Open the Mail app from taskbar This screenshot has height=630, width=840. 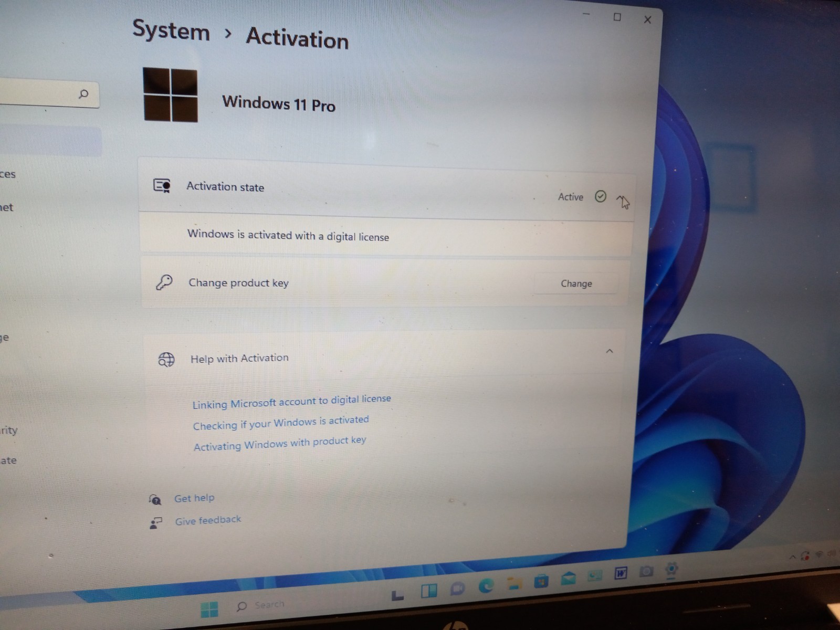click(568, 578)
